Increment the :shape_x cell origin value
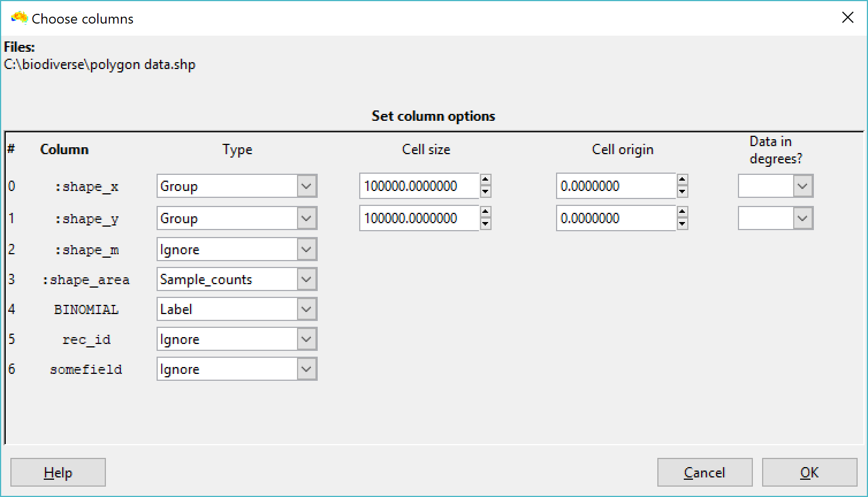 682,179
